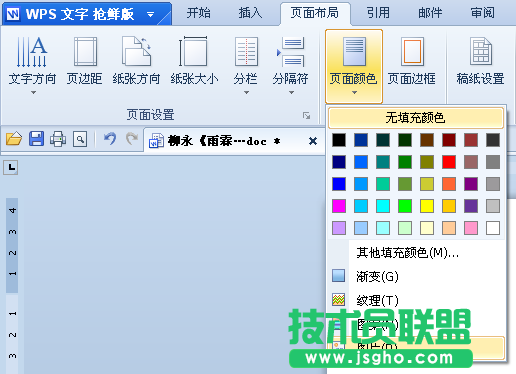
Task: Click the Texture (纹理) menu icon
Action: click(x=339, y=299)
